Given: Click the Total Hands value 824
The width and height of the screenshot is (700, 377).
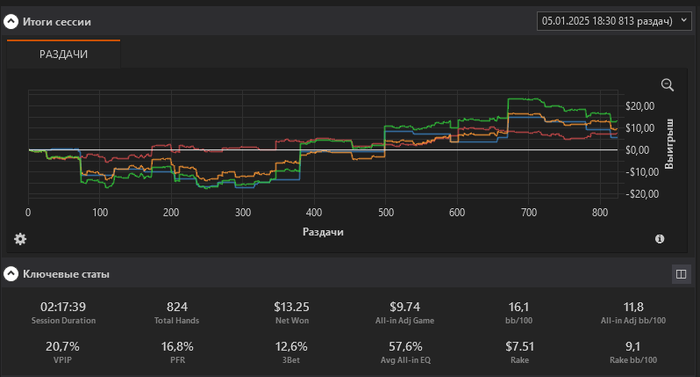Looking at the screenshot, I should tap(177, 307).
